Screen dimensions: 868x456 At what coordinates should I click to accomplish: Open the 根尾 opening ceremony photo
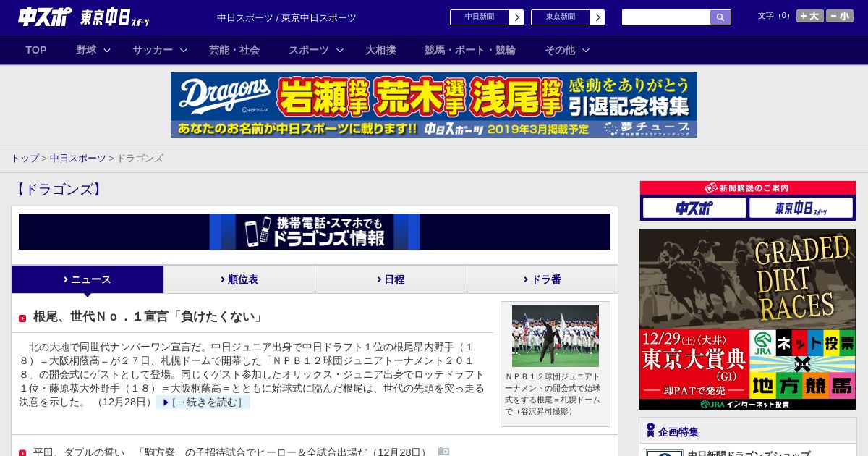tap(556, 336)
